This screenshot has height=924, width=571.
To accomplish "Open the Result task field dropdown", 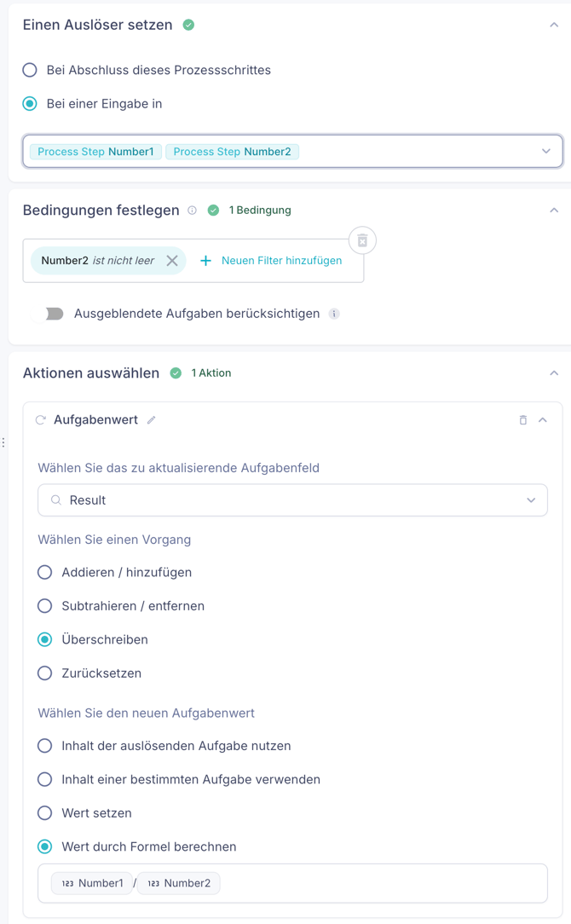I will coord(530,500).
